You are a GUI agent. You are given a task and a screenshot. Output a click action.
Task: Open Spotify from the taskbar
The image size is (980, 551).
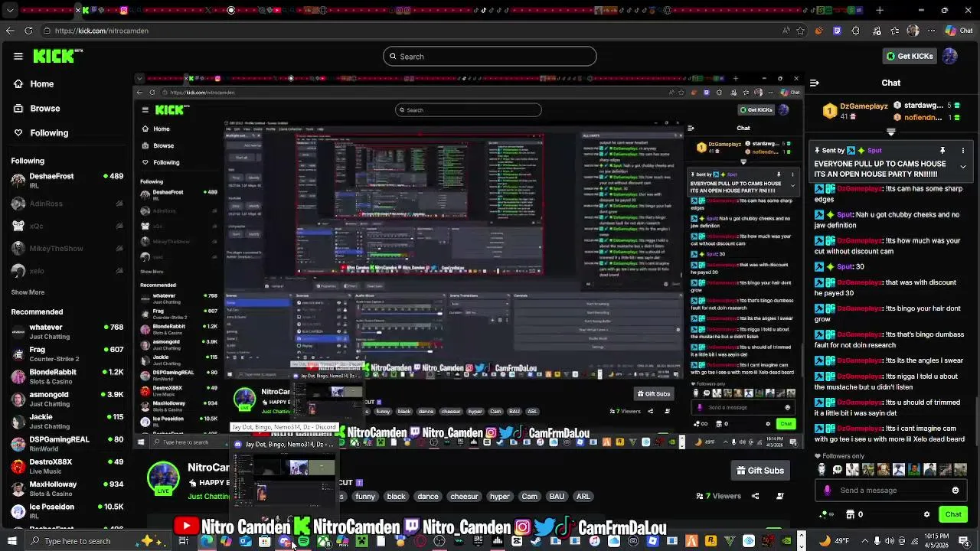tap(304, 541)
